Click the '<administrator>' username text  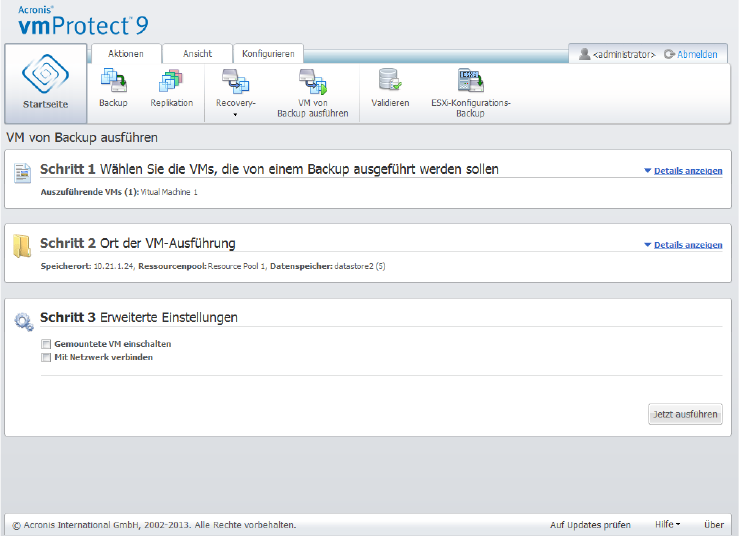click(x=624, y=55)
